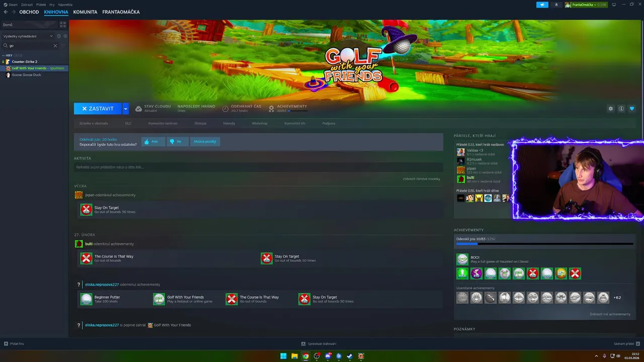
Task: Open the Diskuze link
Action: pos(200,123)
